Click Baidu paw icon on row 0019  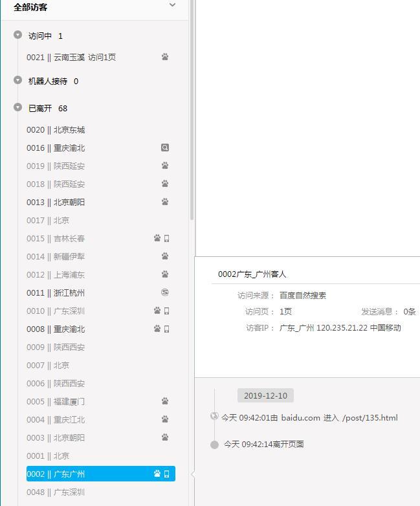click(165, 166)
